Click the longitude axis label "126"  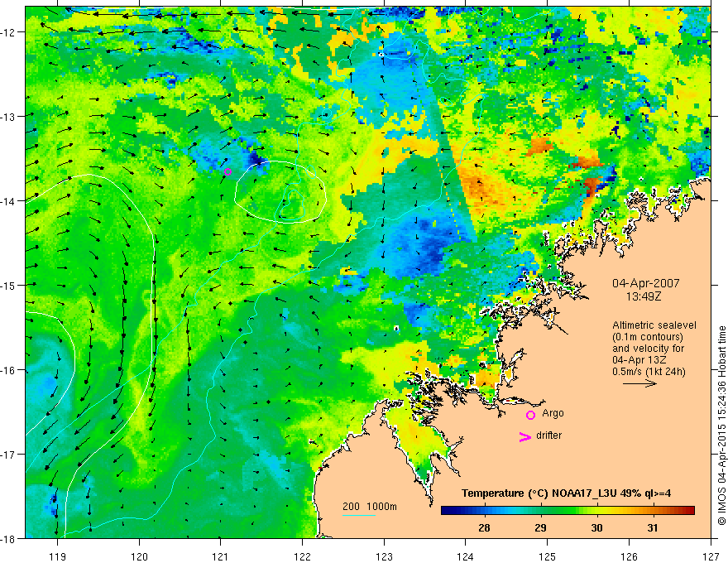(x=629, y=556)
